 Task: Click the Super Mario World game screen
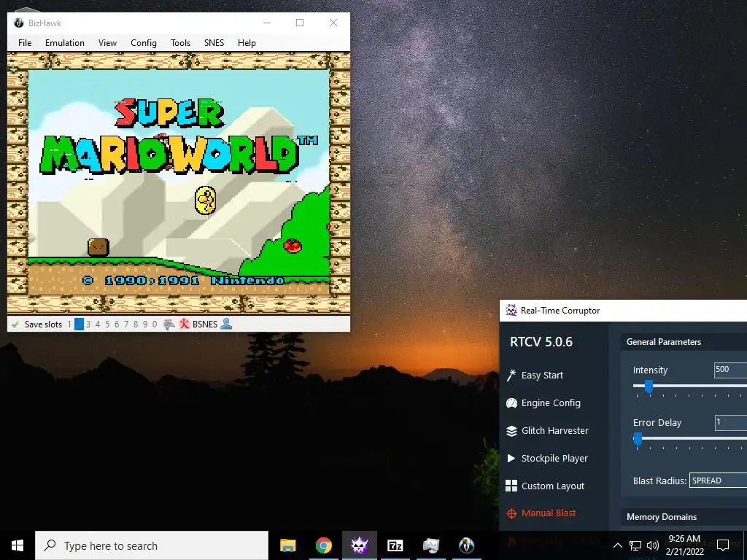[x=179, y=183]
